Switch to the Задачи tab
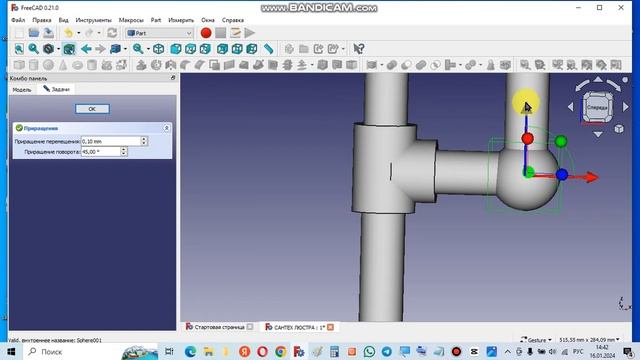This screenshot has width=640, height=360. point(56,89)
